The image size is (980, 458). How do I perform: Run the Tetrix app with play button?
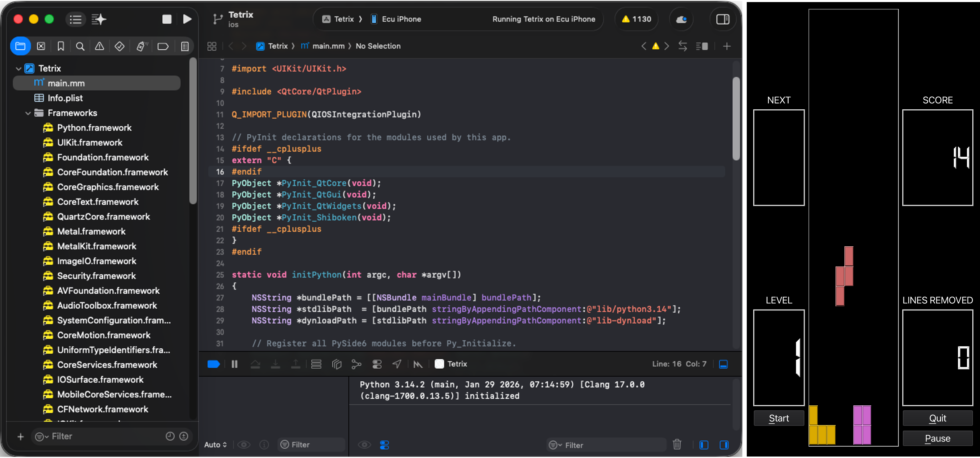(x=187, y=19)
